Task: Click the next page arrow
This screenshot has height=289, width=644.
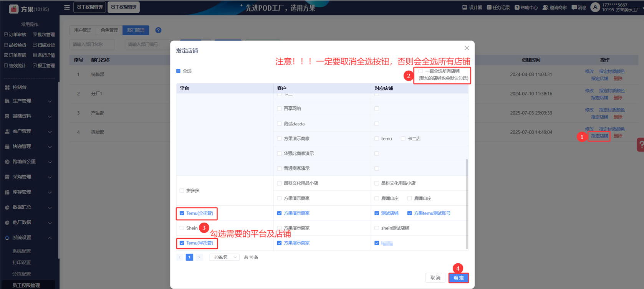Action: 199,257
